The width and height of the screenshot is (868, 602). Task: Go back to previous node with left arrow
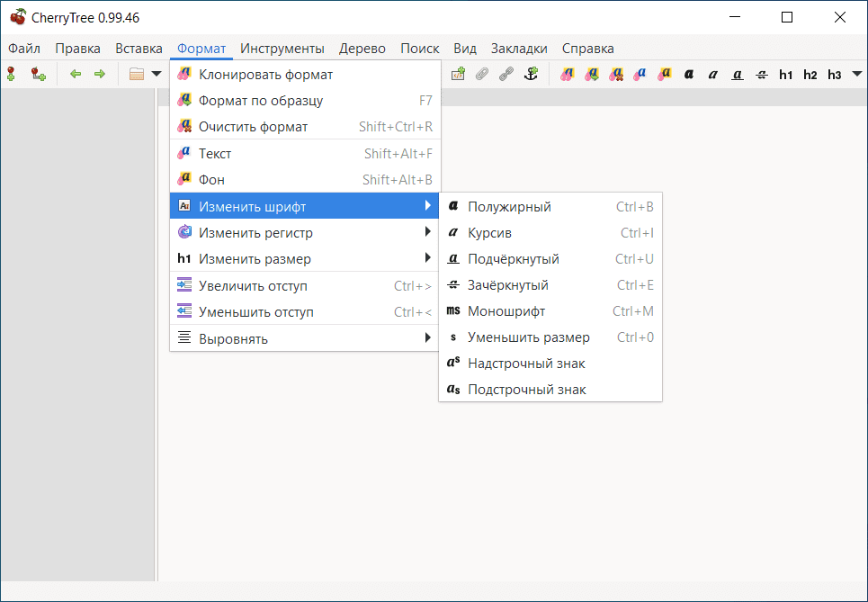click(76, 74)
